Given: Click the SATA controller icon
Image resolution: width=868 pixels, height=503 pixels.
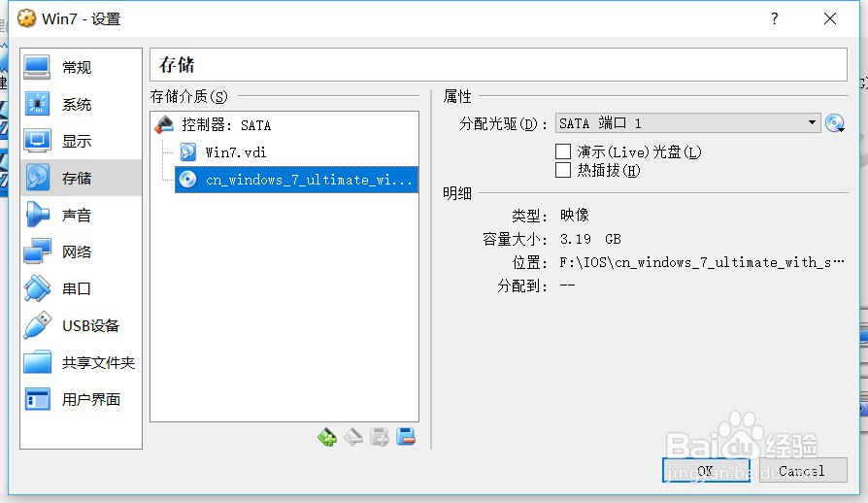Looking at the screenshot, I should pyautogui.click(x=164, y=125).
